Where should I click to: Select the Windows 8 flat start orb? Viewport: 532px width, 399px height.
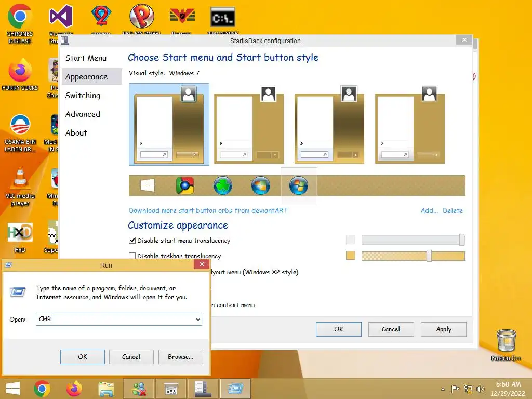[147, 185]
